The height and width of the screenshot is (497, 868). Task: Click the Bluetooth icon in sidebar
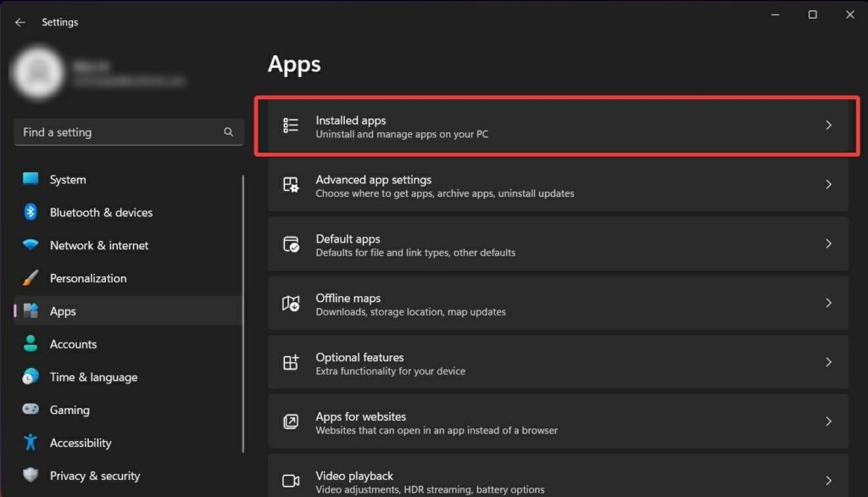click(x=31, y=212)
